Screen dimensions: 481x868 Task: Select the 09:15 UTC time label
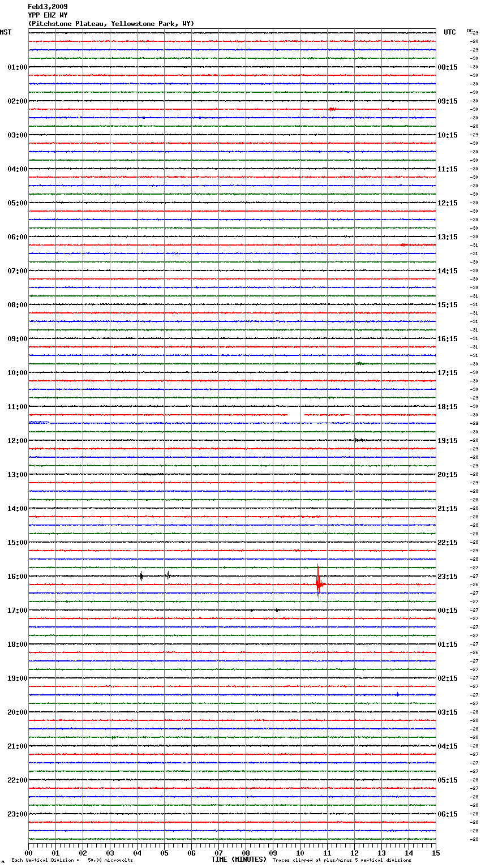point(448,101)
